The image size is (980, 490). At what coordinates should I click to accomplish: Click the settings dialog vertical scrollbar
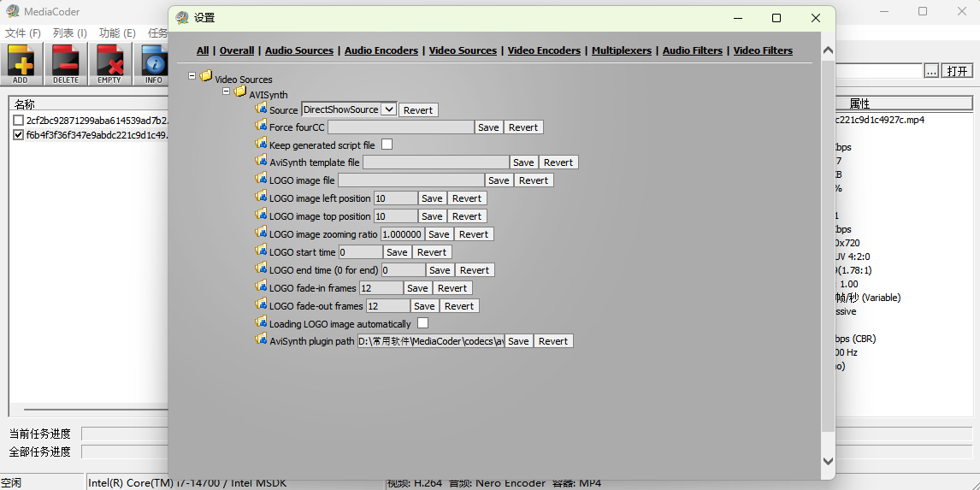pyautogui.click(x=827, y=257)
